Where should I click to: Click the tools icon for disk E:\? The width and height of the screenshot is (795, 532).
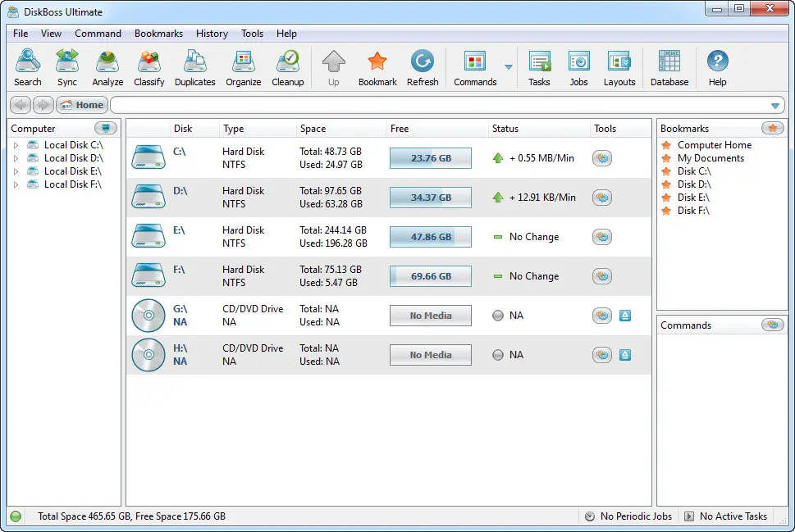[x=602, y=237]
